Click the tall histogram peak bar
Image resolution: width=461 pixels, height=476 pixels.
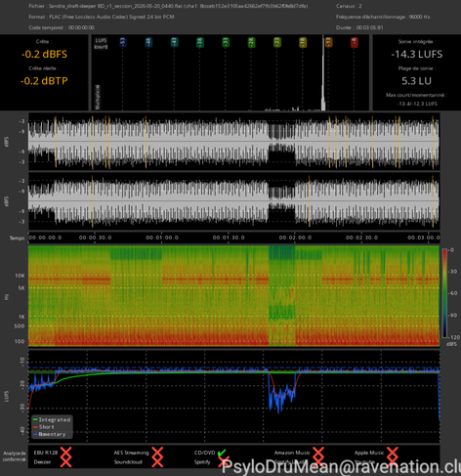[x=323, y=73]
